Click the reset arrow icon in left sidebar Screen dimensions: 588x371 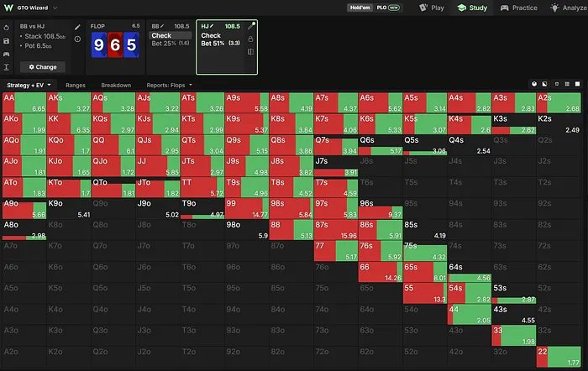click(7, 28)
